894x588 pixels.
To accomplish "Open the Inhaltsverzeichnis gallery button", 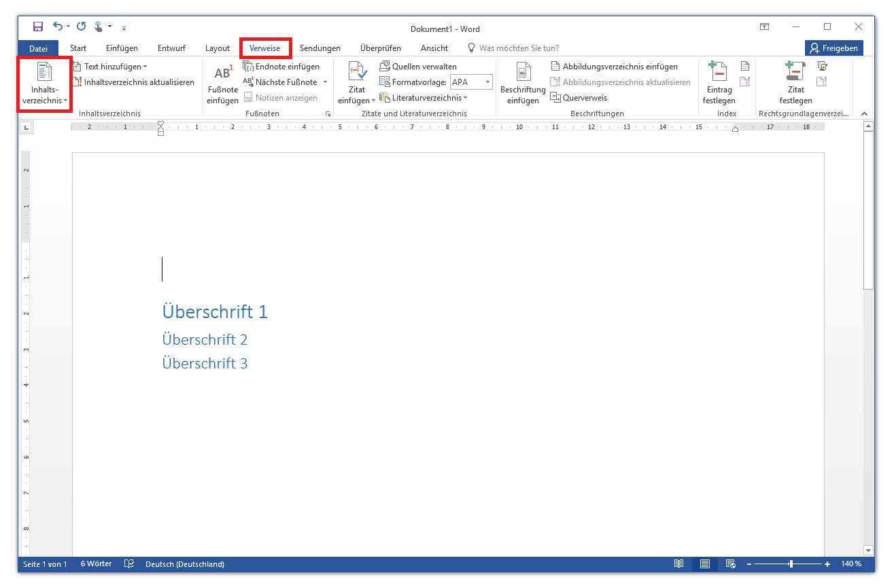I will 44,84.
